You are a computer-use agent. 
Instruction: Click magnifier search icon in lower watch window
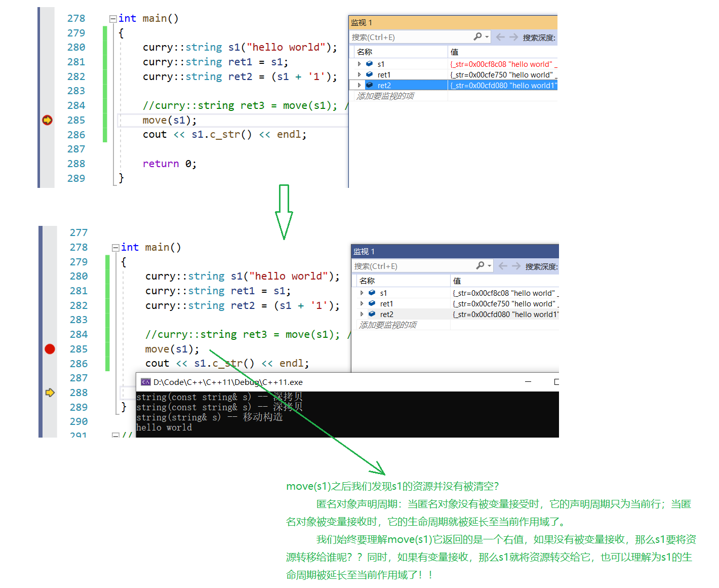[x=480, y=265]
